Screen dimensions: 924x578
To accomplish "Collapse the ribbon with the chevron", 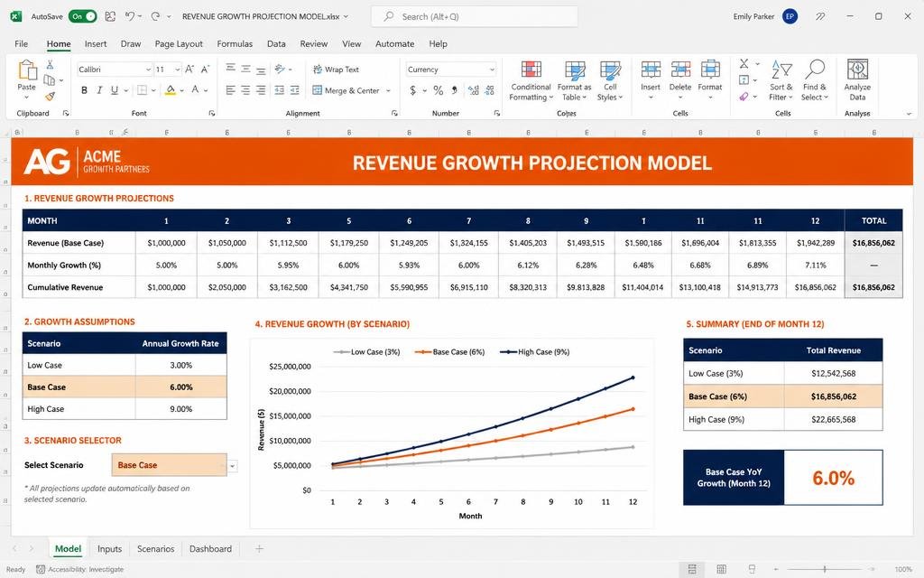I will (909, 113).
